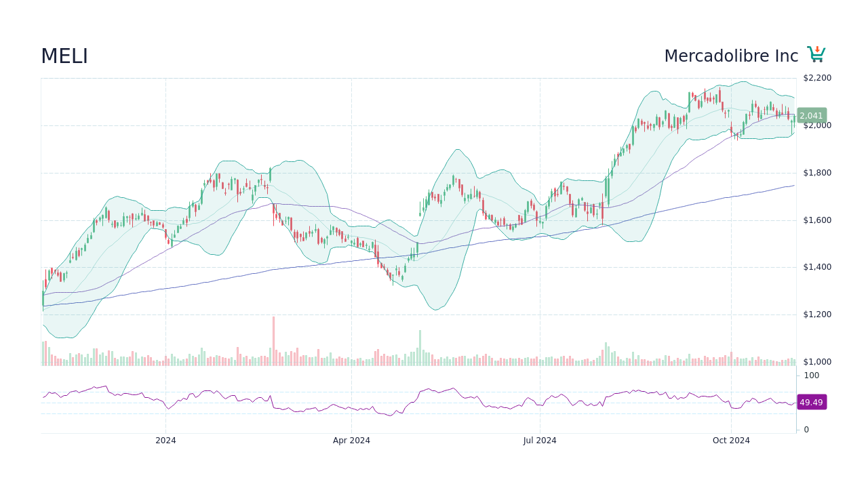Click the purple 49.49 RSI value badge
The image size is (868, 488).
(x=812, y=402)
